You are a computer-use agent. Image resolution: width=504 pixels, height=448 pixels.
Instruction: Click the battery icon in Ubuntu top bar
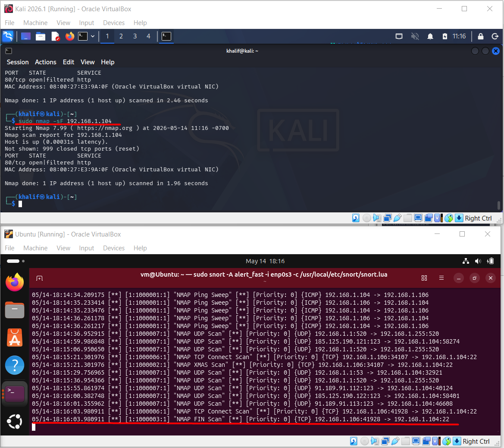(x=491, y=261)
